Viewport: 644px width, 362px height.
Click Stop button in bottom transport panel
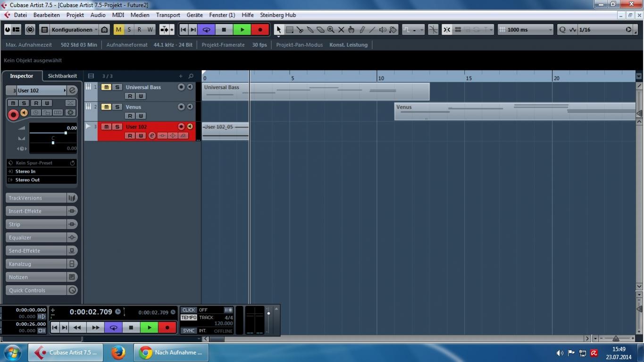coord(131,328)
